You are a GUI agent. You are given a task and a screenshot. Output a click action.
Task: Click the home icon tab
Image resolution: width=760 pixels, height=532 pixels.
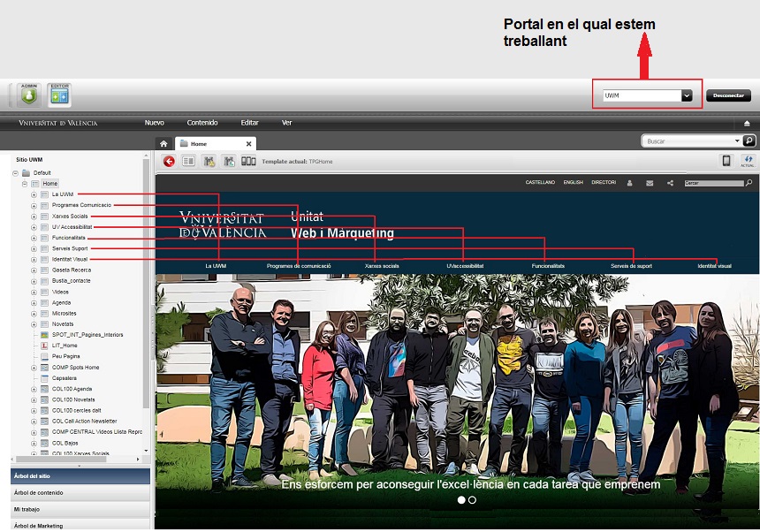point(163,143)
